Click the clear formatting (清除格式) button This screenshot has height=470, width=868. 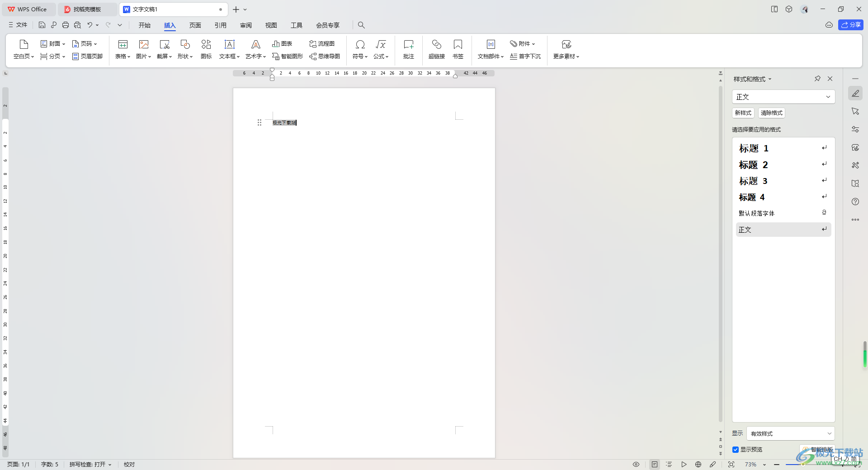[772, 113]
